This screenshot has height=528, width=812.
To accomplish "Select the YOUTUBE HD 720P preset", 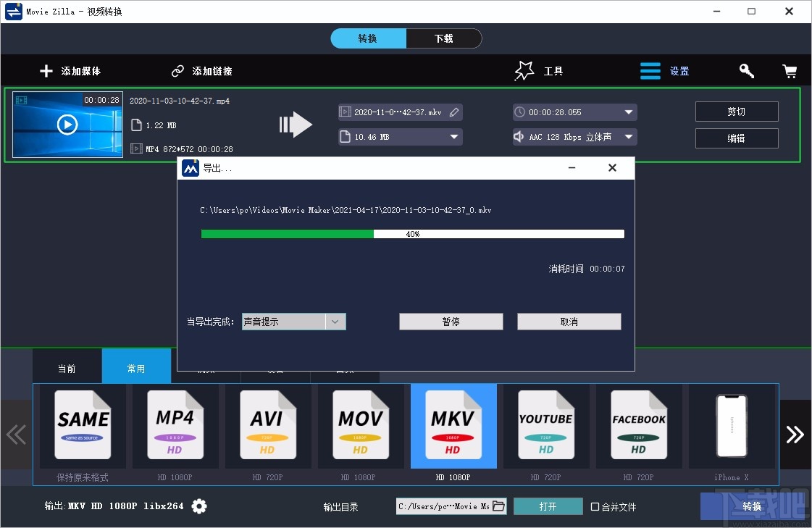I will click(545, 427).
